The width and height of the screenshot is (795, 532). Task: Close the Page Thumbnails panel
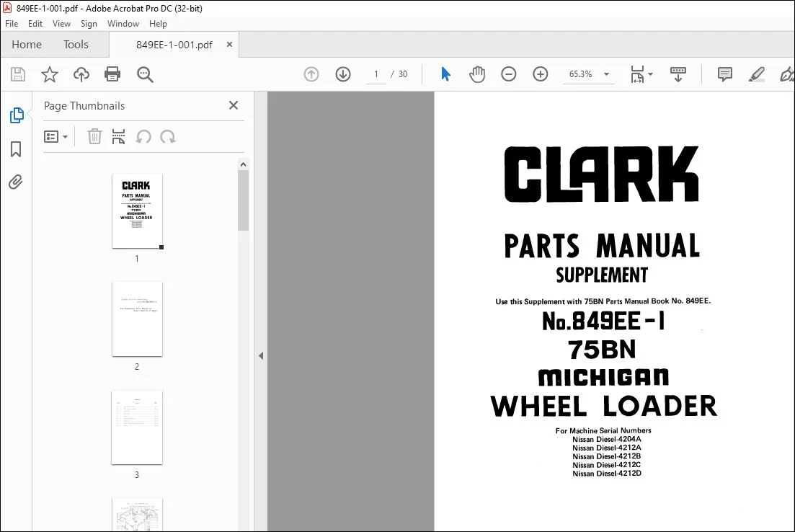tap(234, 105)
